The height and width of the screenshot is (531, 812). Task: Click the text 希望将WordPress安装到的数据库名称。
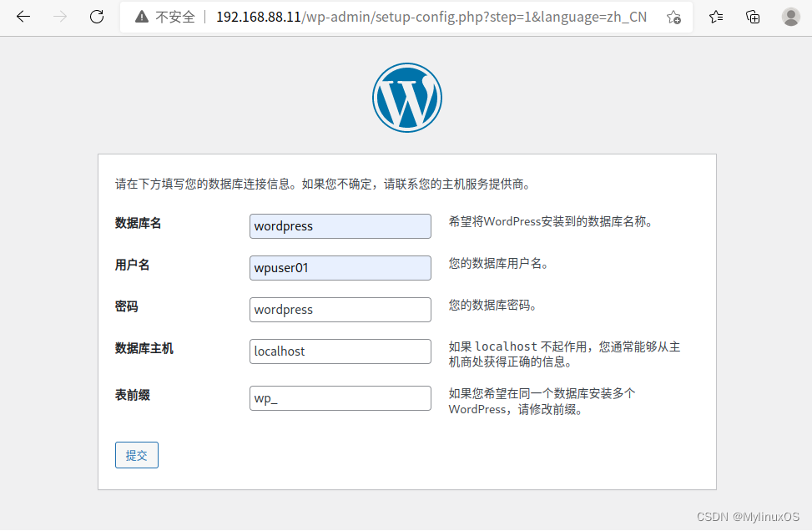pos(551,222)
